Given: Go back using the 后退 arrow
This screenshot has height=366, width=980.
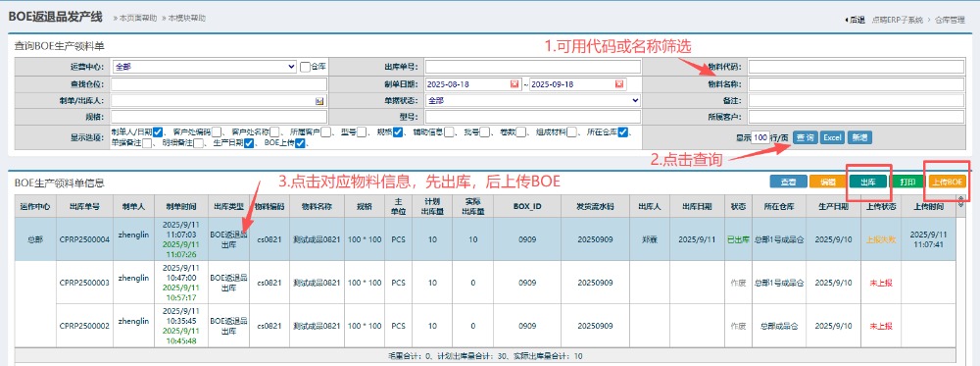Looking at the screenshot, I should click(855, 20).
